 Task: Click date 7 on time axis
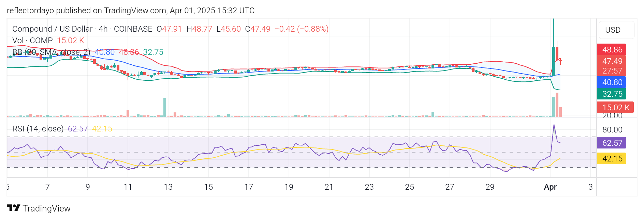click(47, 187)
